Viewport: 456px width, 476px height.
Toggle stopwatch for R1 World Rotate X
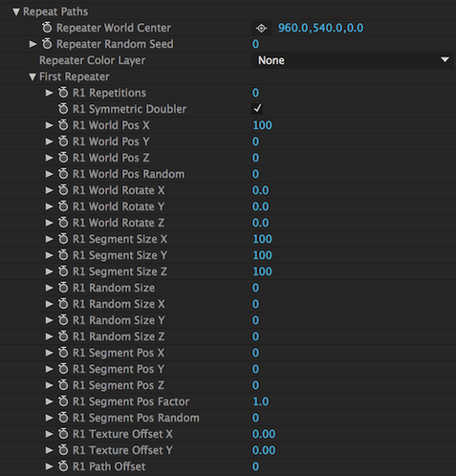point(63,190)
